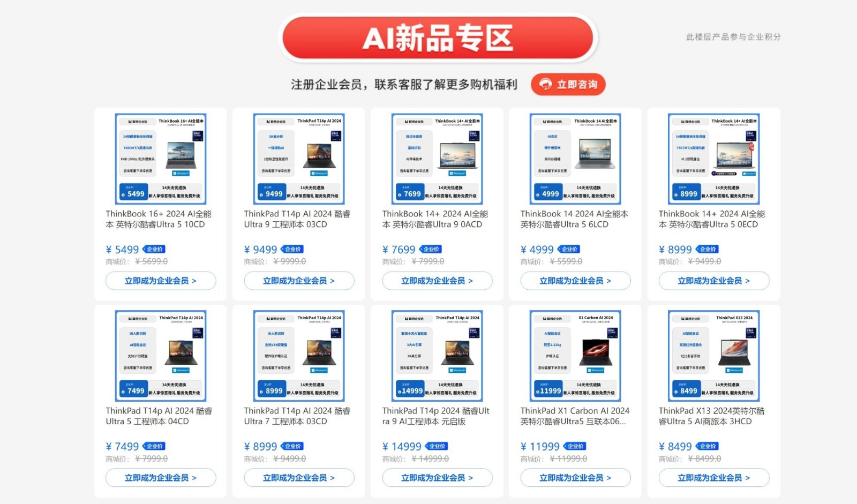Open ThinkBook 14 2024 Ultra 5 6LCD title
This screenshot has height=504, width=857.
click(x=574, y=219)
